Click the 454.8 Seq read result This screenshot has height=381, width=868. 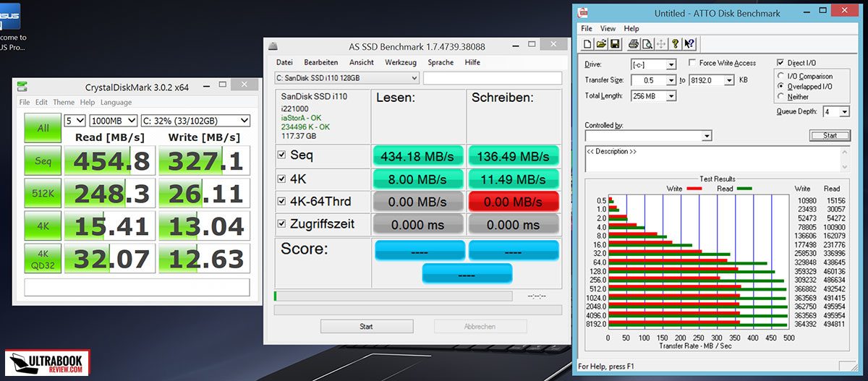pyautogui.click(x=110, y=161)
